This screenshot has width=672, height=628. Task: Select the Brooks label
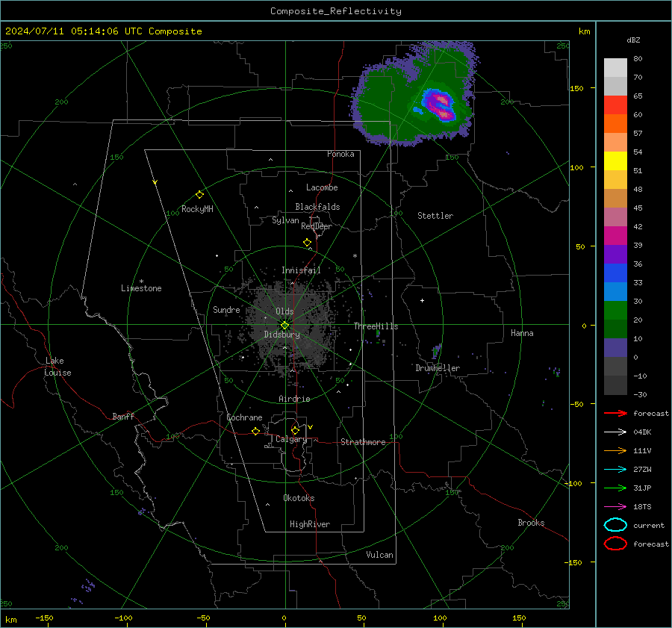click(531, 523)
